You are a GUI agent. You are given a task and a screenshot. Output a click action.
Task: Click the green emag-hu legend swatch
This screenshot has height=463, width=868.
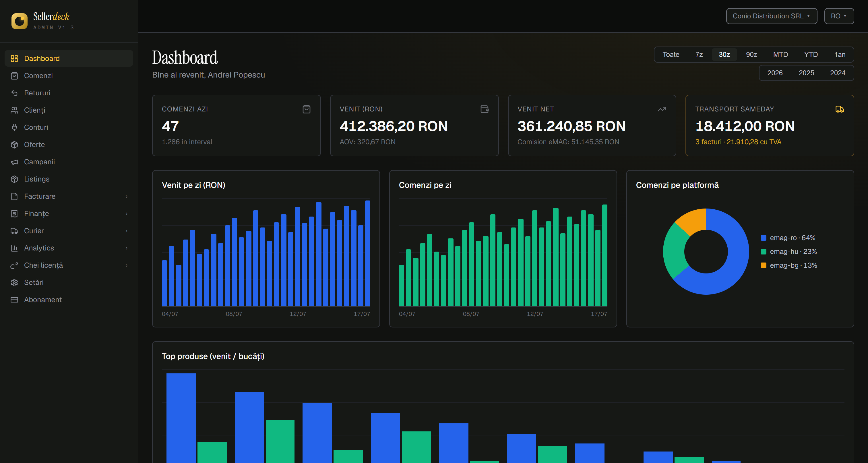[764, 252]
